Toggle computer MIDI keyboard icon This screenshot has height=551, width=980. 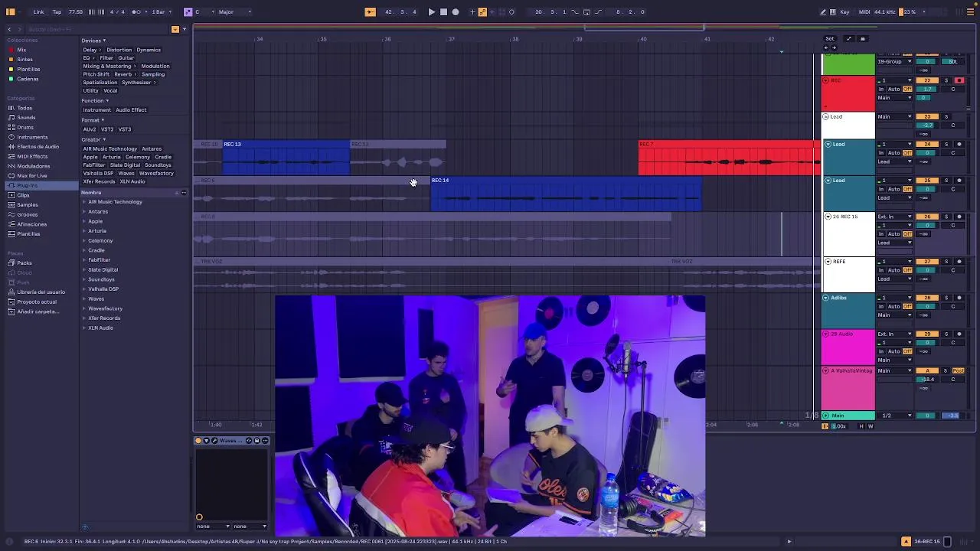[x=833, y=11]
